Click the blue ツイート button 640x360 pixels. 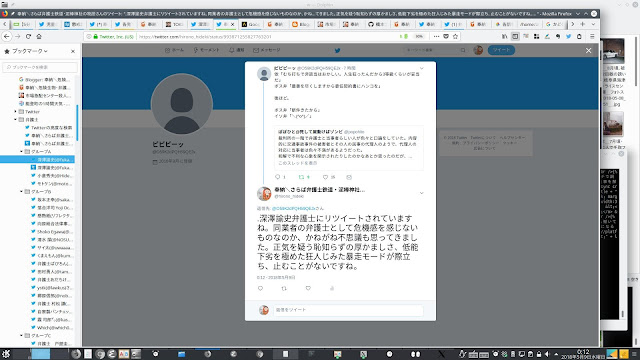[501, 50]
